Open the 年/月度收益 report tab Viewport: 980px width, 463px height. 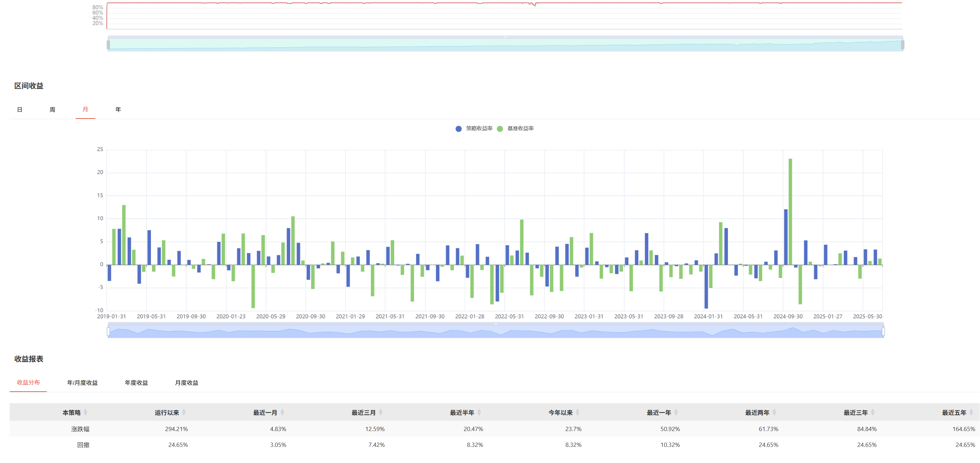(82, 383)
